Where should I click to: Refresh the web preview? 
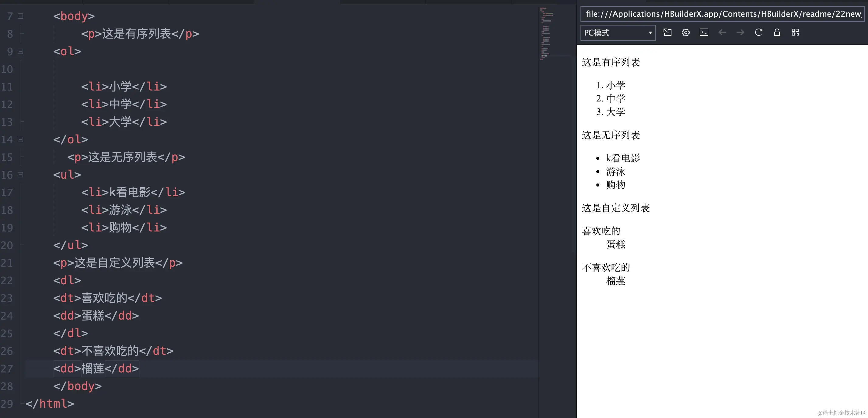758,32
